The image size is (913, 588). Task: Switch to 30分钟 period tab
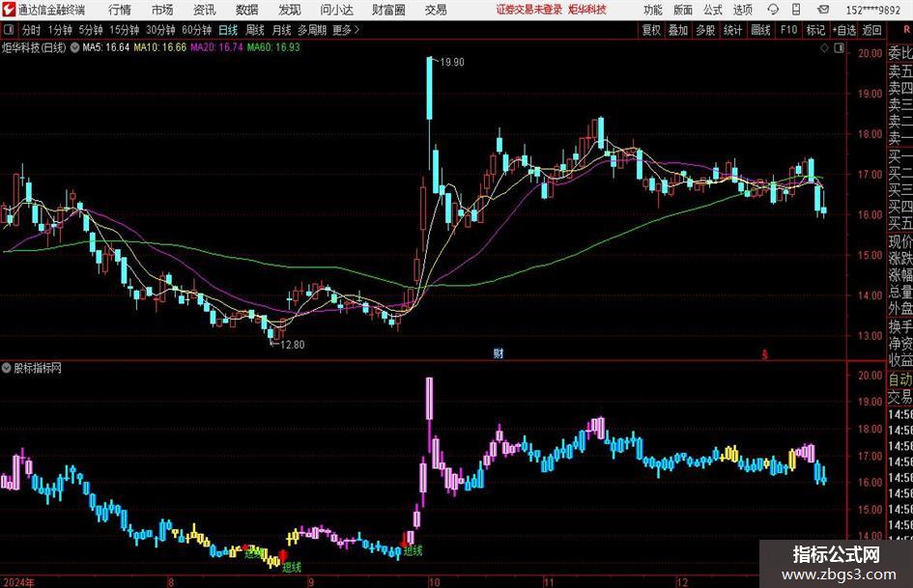click(160, 30)
